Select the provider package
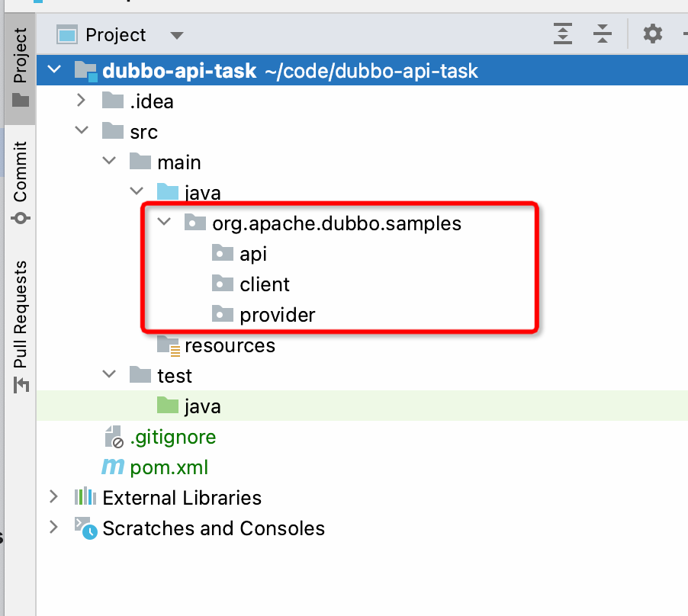Image resolution: width=688 pixels, height=616 pixels. click(x=277, y=315)
